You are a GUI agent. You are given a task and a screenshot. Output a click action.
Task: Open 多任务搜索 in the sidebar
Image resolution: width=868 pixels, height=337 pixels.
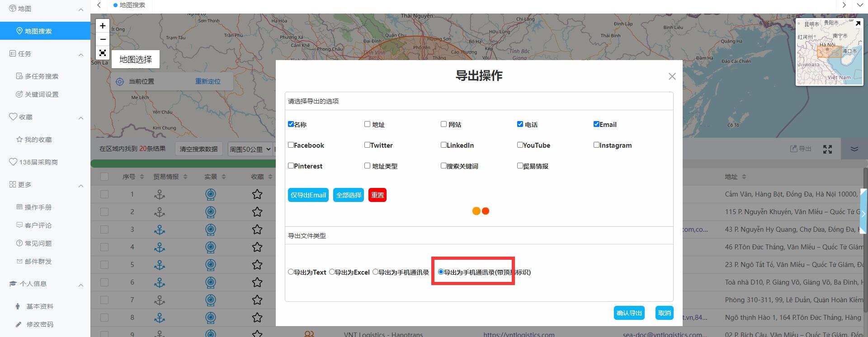41,76
